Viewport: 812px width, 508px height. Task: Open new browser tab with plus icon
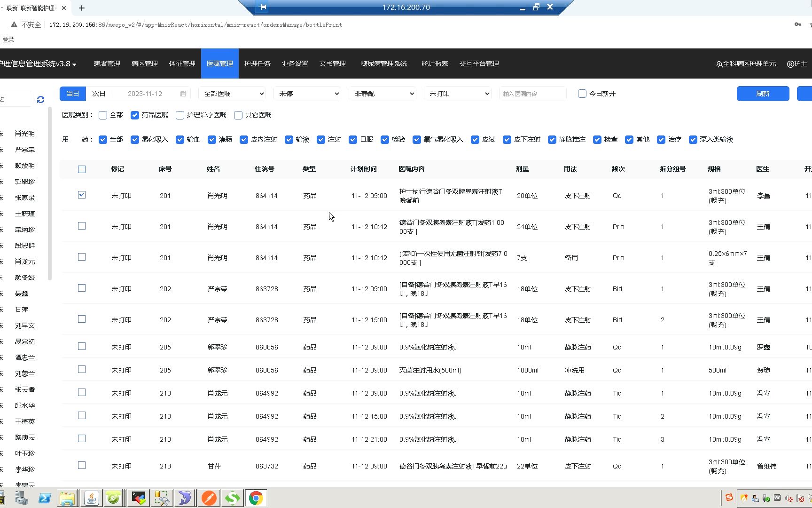(82, 8)
